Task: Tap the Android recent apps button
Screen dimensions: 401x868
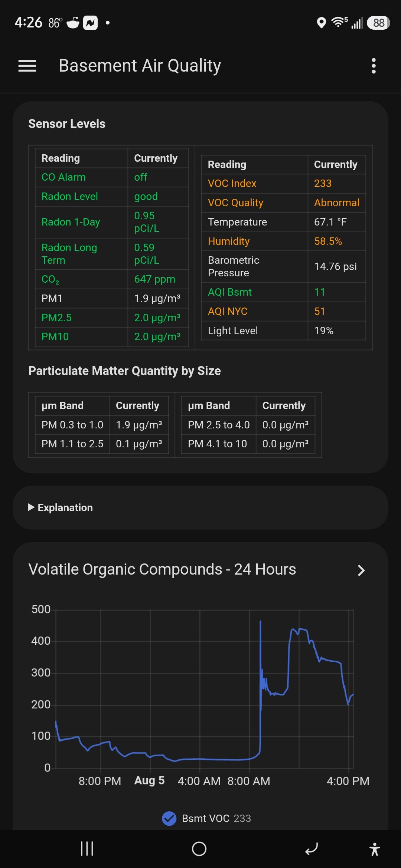Action: pos(87,849)
